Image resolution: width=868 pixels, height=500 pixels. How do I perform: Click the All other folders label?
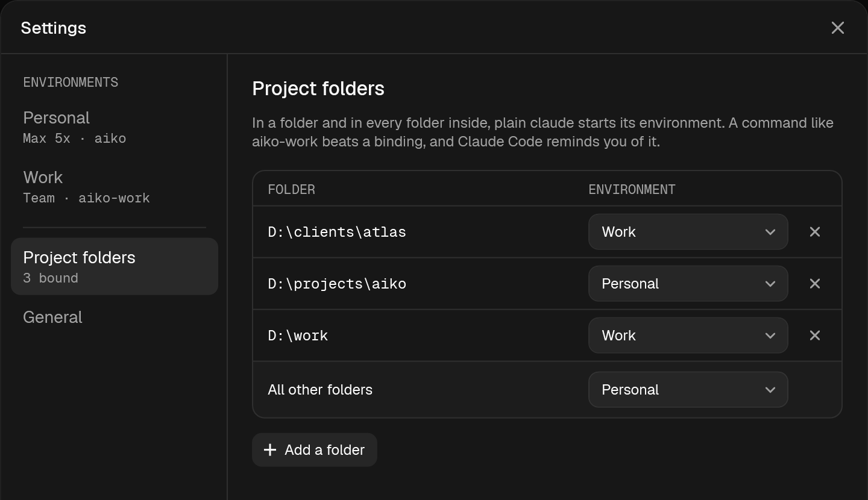(x=320, y=390)
